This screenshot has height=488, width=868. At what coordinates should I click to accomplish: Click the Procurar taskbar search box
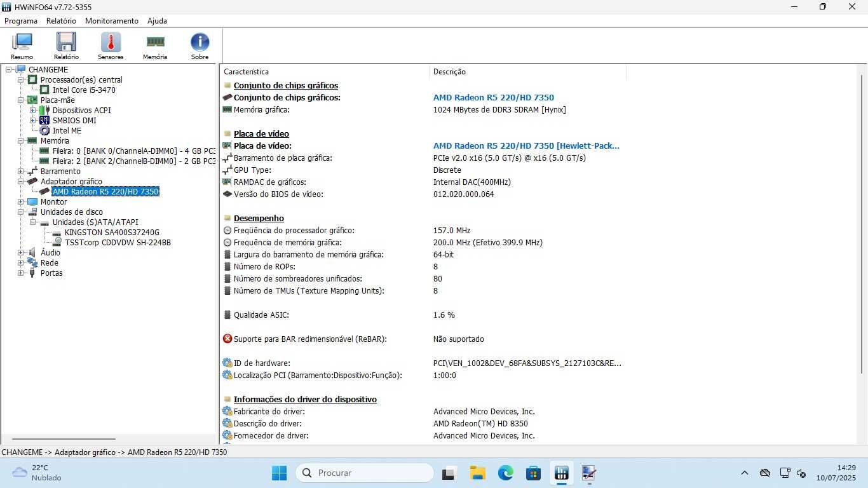point(365,473)
